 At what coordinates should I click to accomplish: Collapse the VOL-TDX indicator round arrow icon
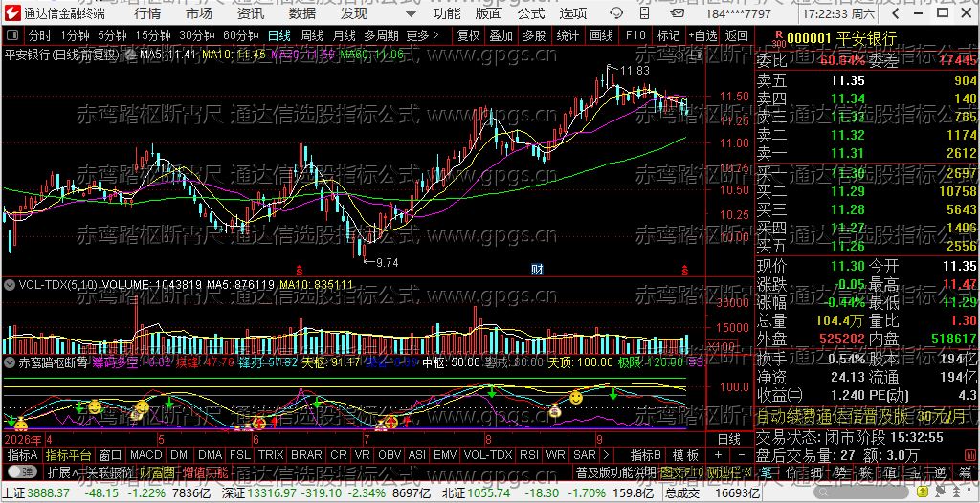click(x=10, y=284)
